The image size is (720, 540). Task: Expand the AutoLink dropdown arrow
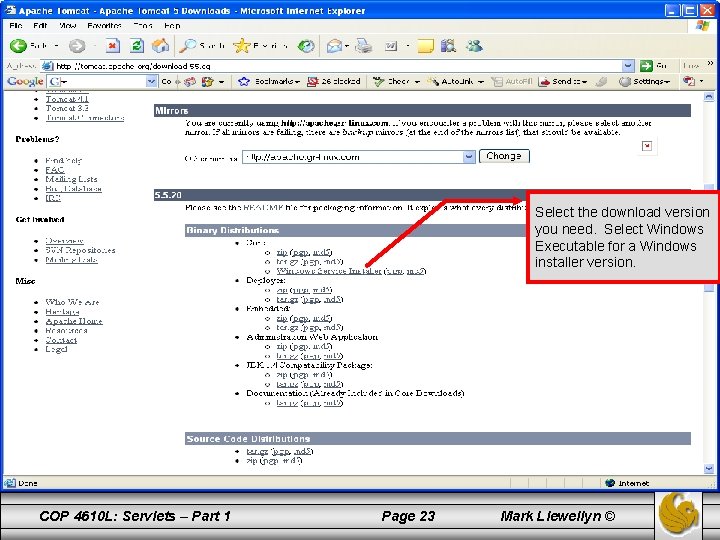481,82
